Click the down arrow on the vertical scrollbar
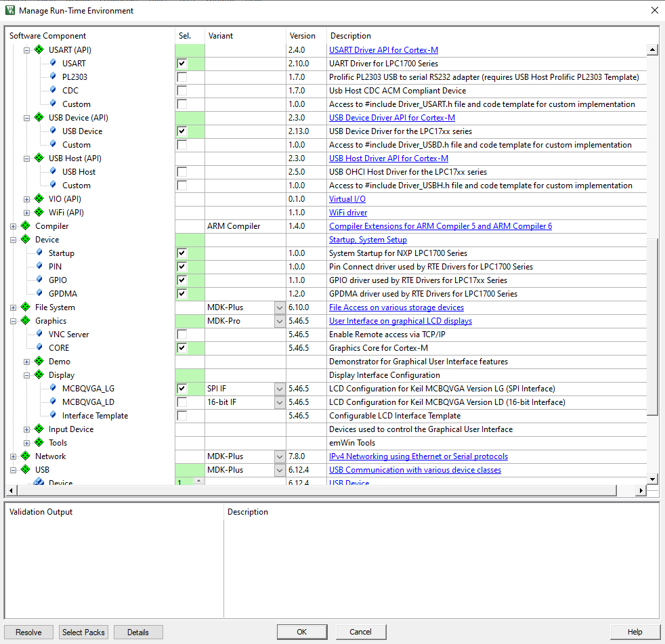The width and height of the screenshot is (665, 644). tap(652, 477)
